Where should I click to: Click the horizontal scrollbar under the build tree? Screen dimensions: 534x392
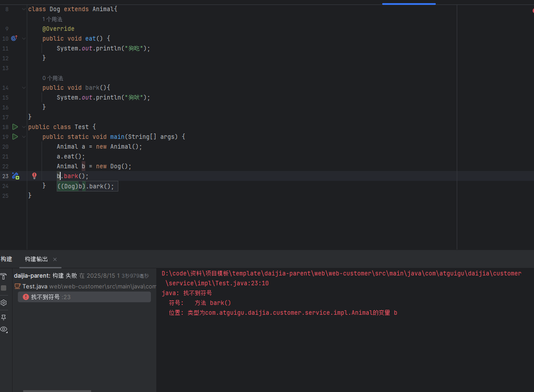click(x=57, y=391)
